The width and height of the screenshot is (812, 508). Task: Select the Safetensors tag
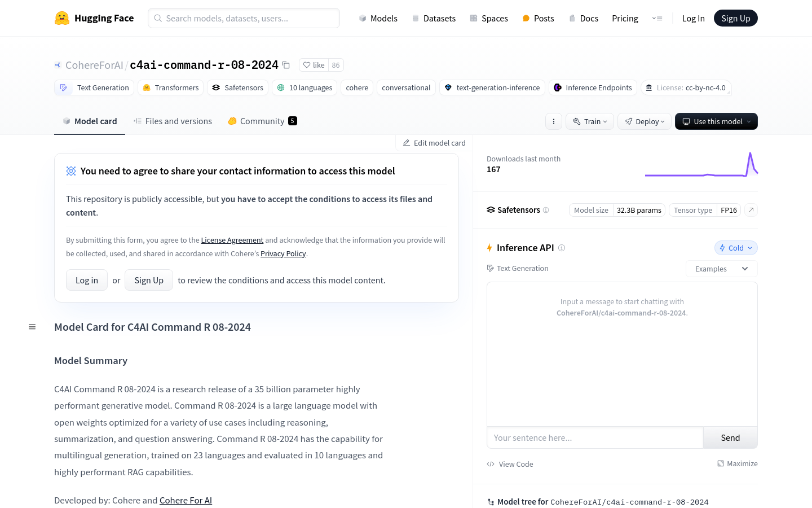[237, 87]
